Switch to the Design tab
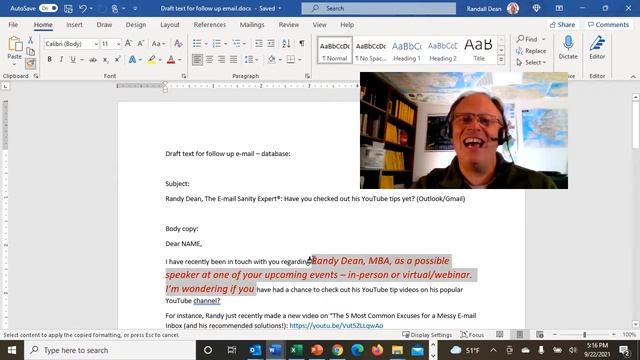 click(x=136, y=24)
